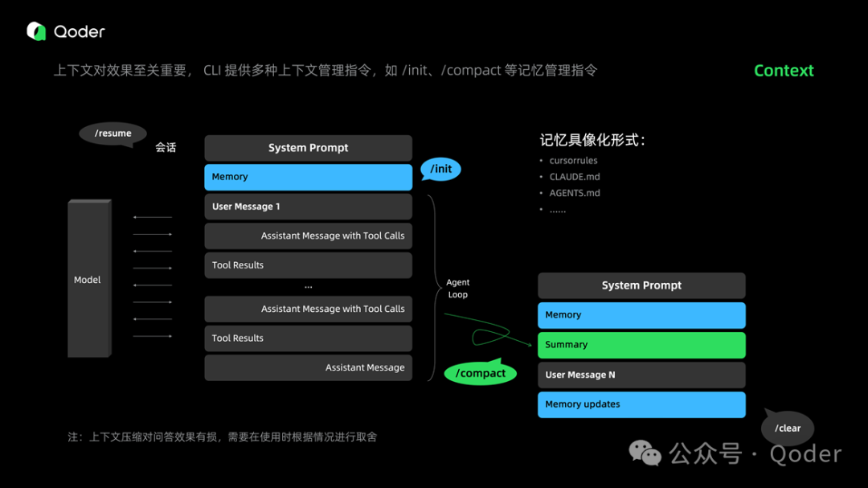868x488 pixels.
Task: Select the Model box in the diagram
Action: point(88,279)
